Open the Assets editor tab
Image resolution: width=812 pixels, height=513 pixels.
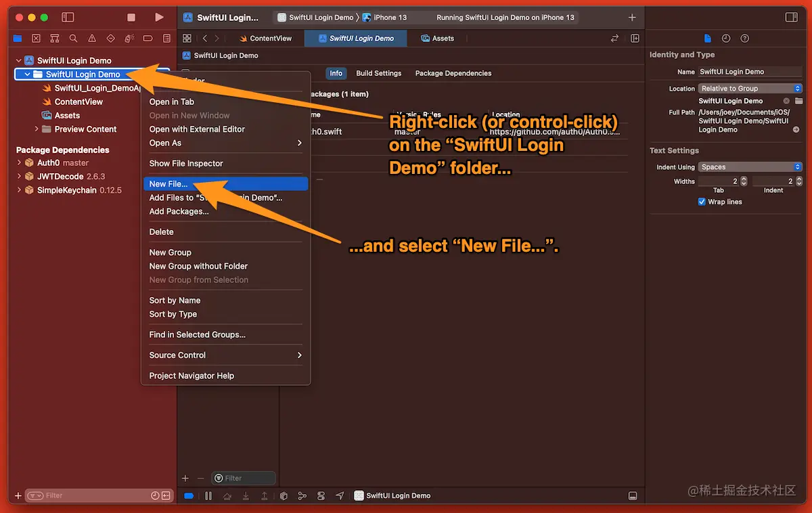click(x=437, y=39)
